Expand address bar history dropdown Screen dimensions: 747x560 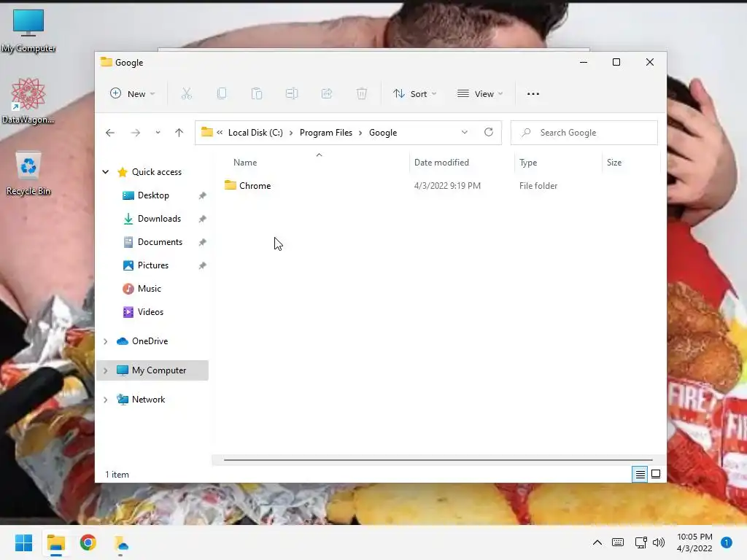click(x=465, y=133)
